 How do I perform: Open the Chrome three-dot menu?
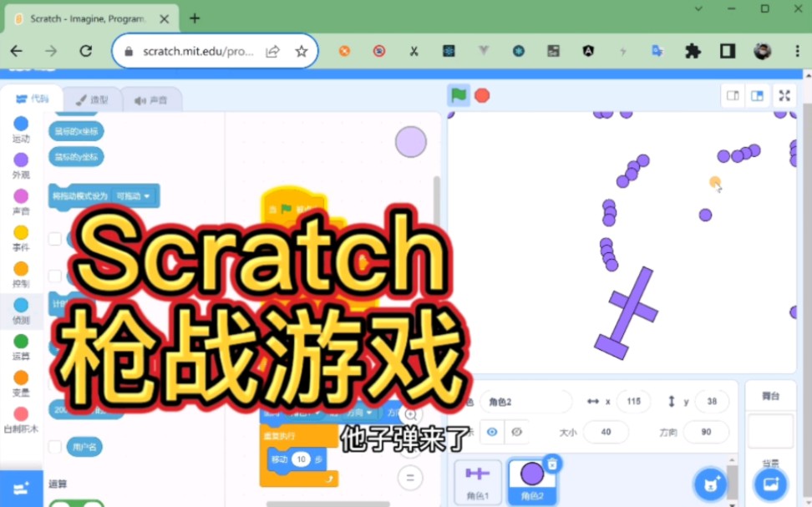pos(797,51)
